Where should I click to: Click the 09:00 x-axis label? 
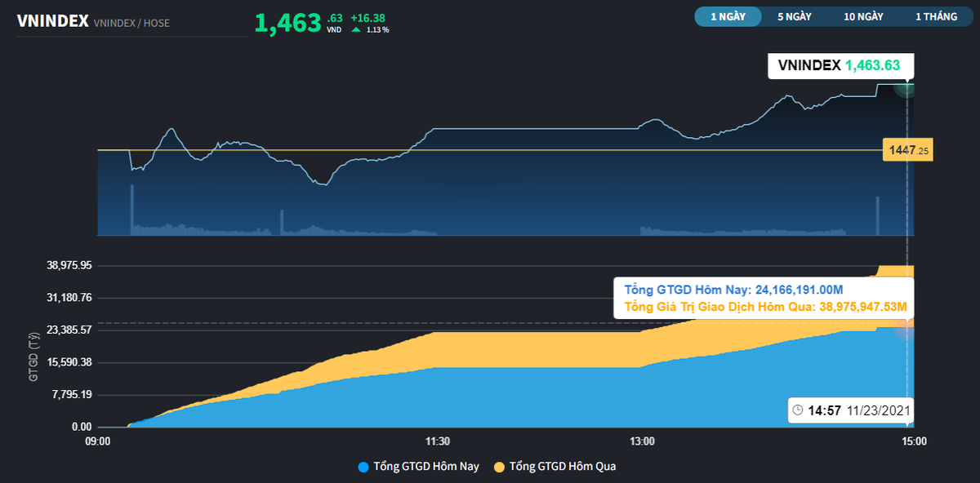coord(98,441)
